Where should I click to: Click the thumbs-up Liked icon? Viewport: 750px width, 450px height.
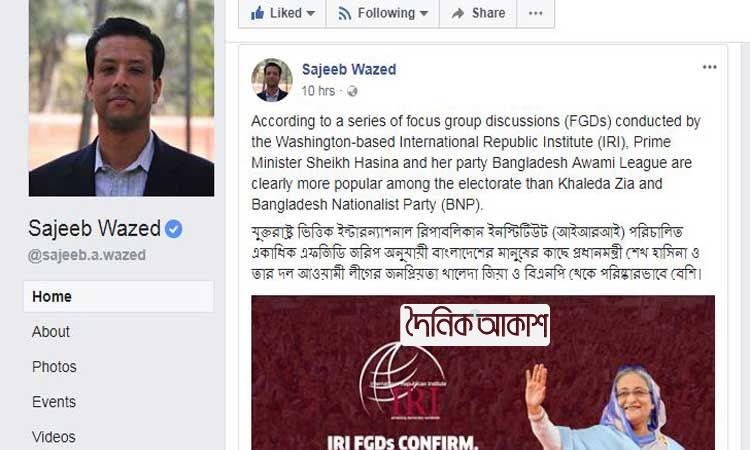point(257,13)
